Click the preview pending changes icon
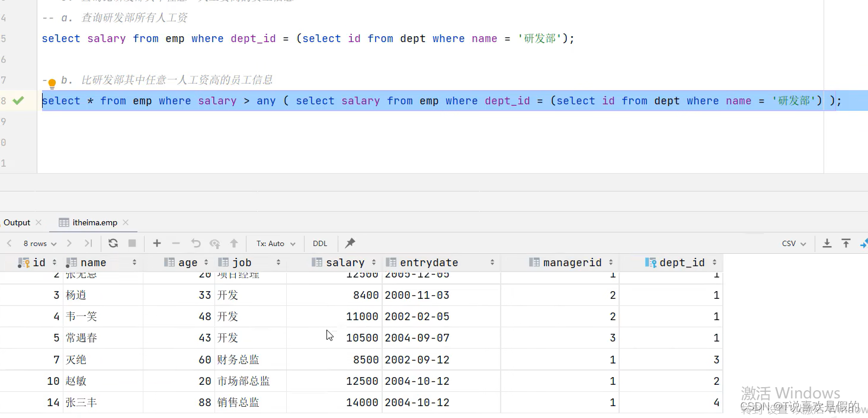 [215, 243]
